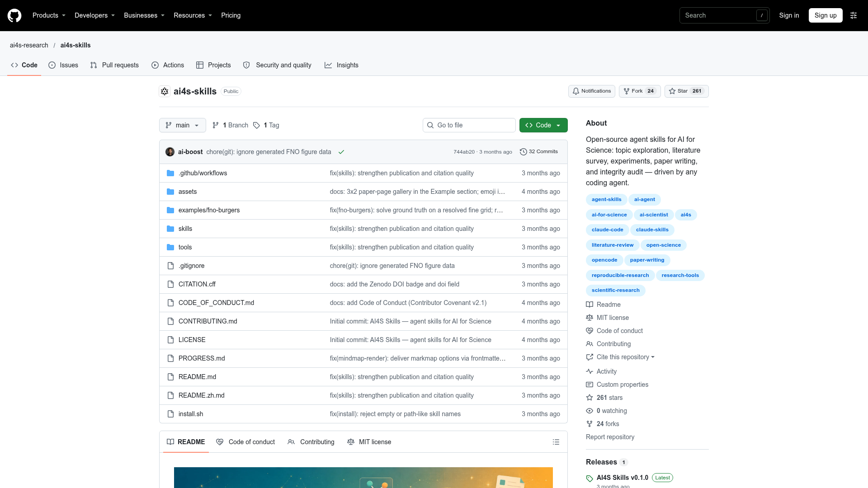The width and height of the screenshot is (868, 488).
Task: Open the Insights tab
Action: point(341,65)
